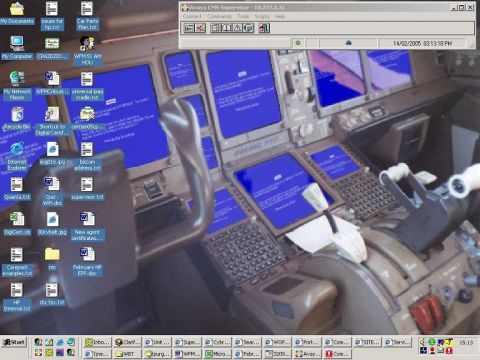Select the 'HP Internal.txt' desktop file
480x360 pixels.
[17, 297]
